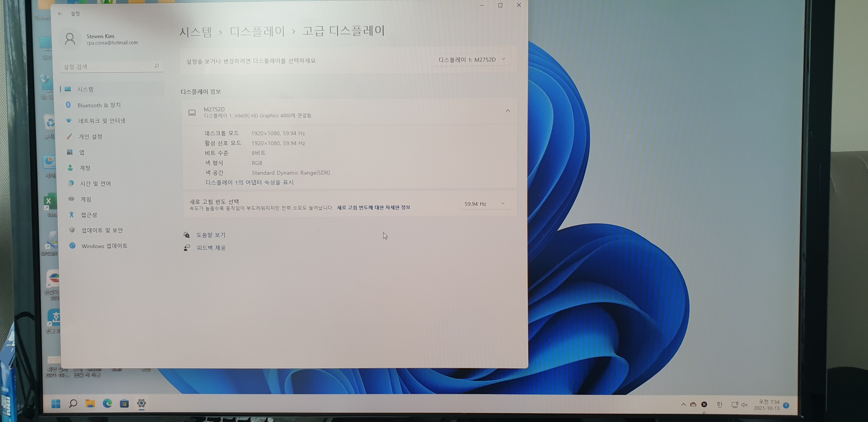Collapse the M2752D display info panel
This screenshot has width=868, height=422.
508,110
